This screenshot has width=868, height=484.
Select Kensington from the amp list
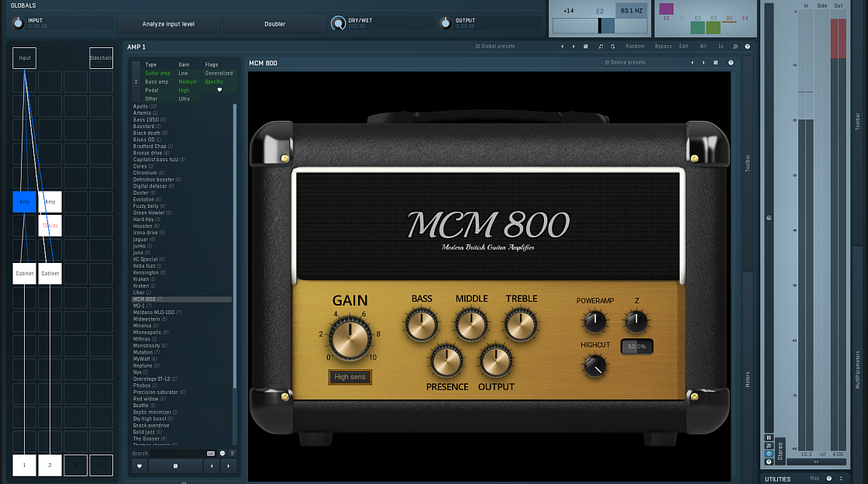(146, 272)
